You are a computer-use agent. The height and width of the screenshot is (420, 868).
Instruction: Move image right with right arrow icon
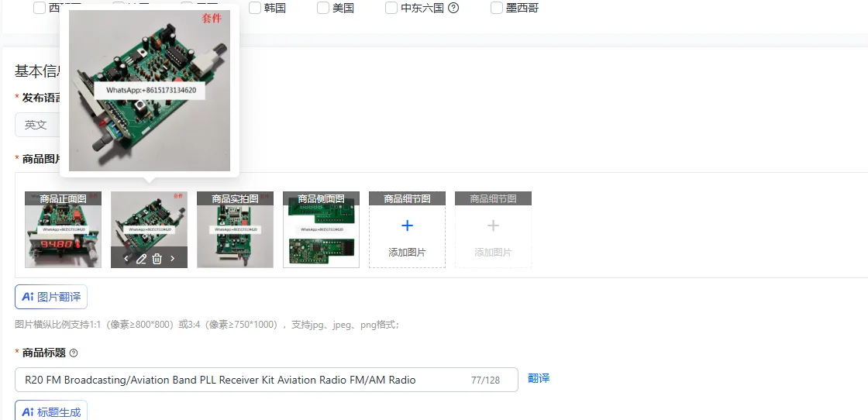coord(172,258)
